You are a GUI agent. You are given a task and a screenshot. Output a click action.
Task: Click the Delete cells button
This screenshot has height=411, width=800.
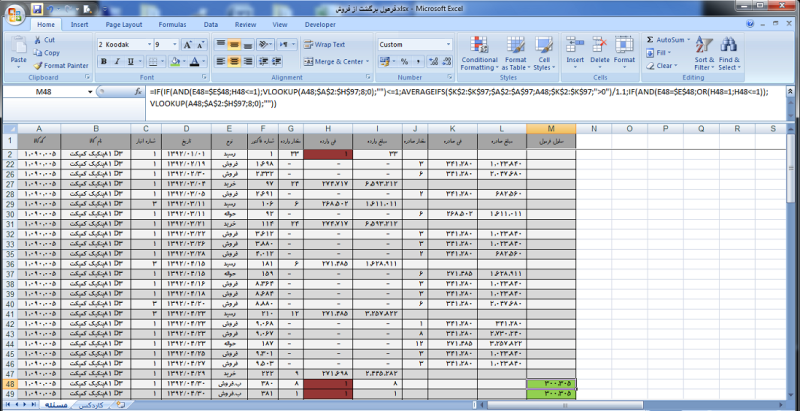tap(599, 53)
